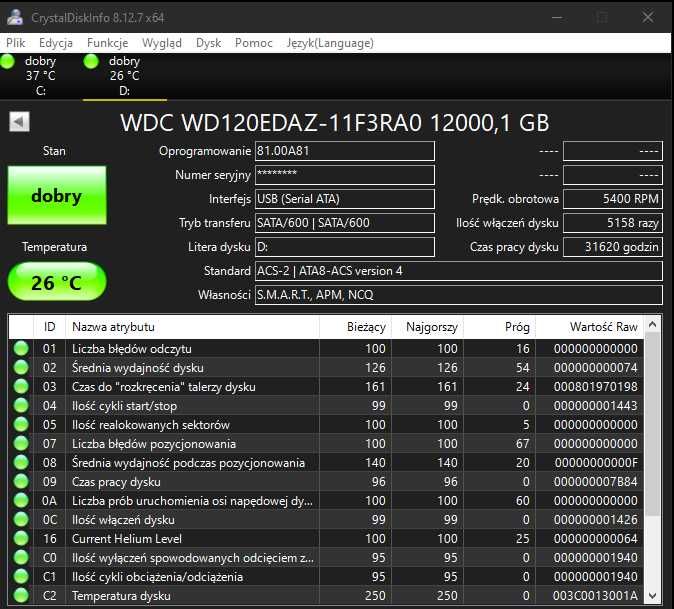Click the CrystalDiskInfo app icon in title bar

15,17
